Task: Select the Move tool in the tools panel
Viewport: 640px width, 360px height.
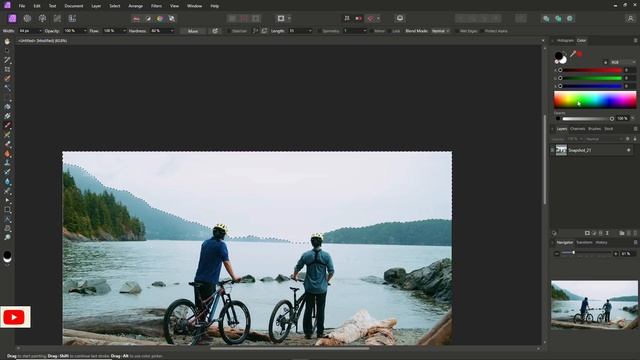Action: click(7, 51)
